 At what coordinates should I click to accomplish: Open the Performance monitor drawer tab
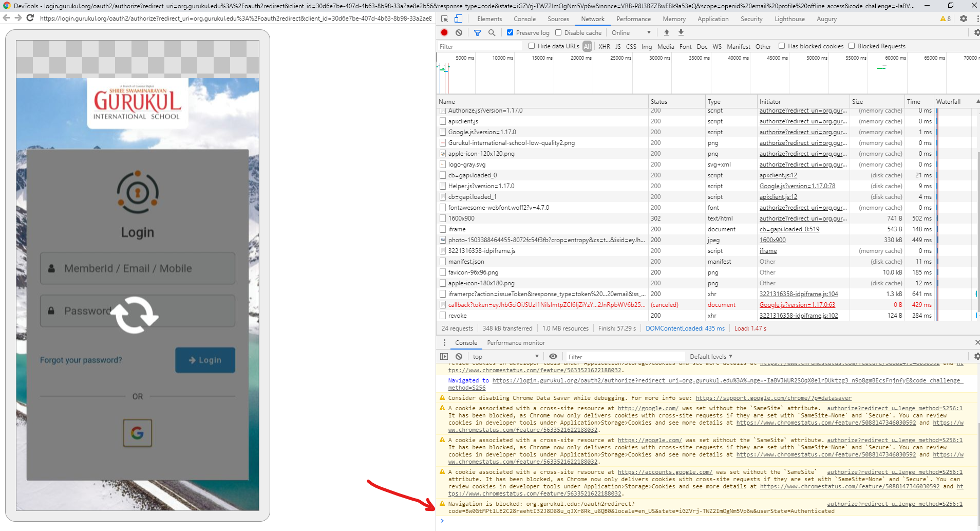click(516, 343)
